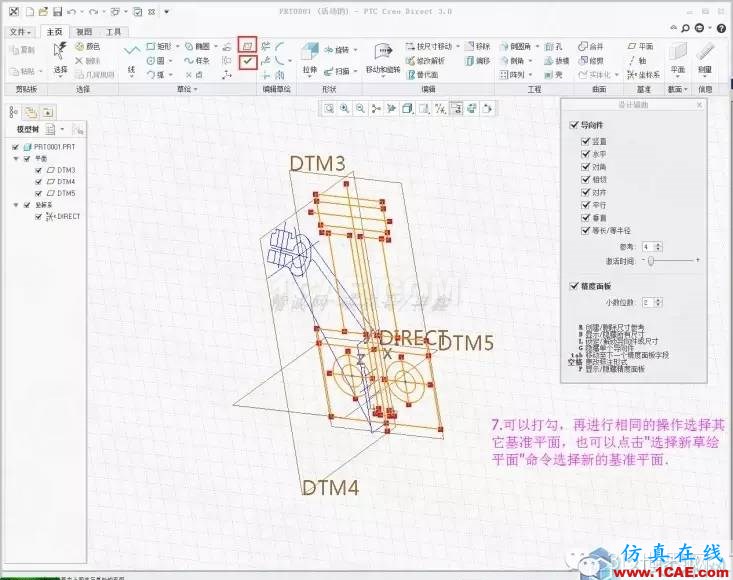733x580 pixels.
Task: Click the help question mark icon
Action: (x=721, y=28)
